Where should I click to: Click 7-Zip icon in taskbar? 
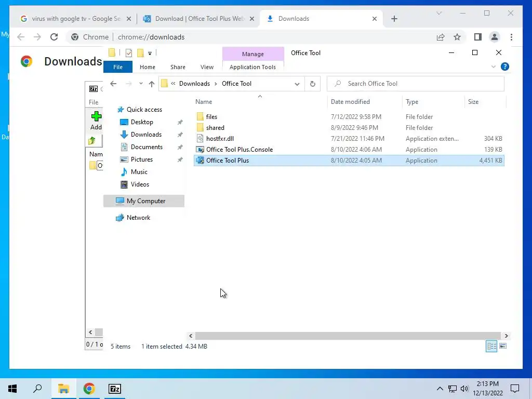coord(115,389)
